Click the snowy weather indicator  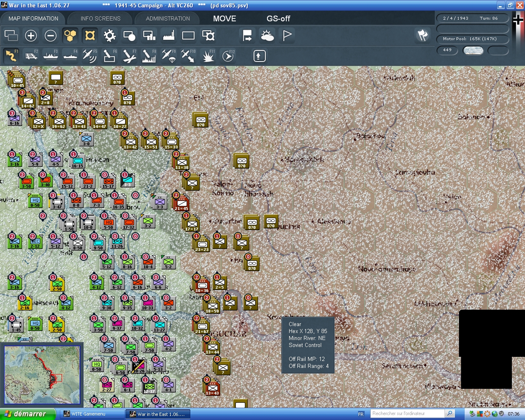pos(473,50)
